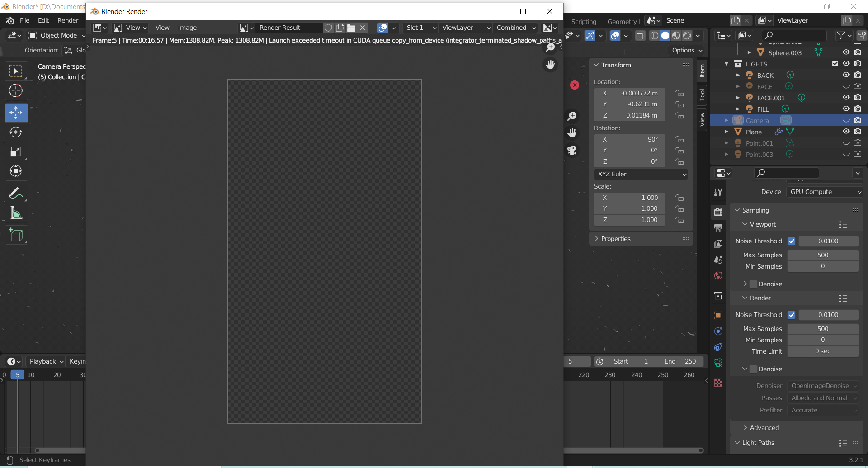Screen dimensions: 868x468
Task: Open Texture Properties checker icon
Action: pyautogui.click(x=718, y=383)
